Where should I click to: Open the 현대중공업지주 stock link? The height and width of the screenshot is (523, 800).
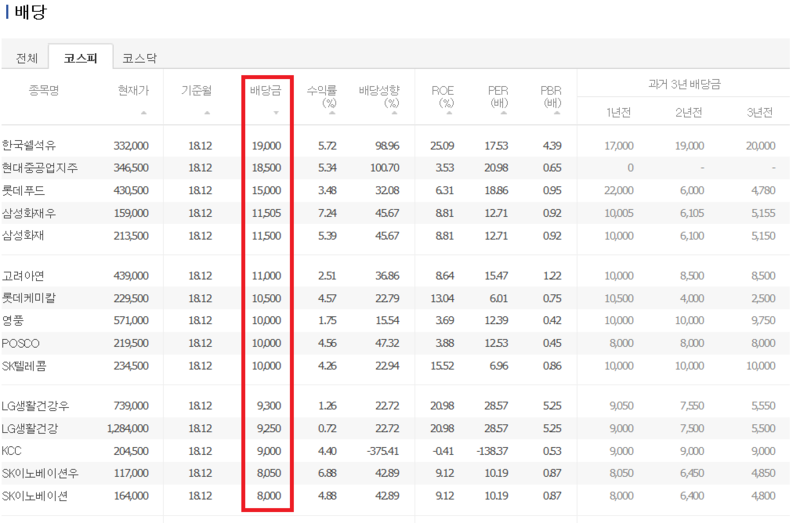40,168
